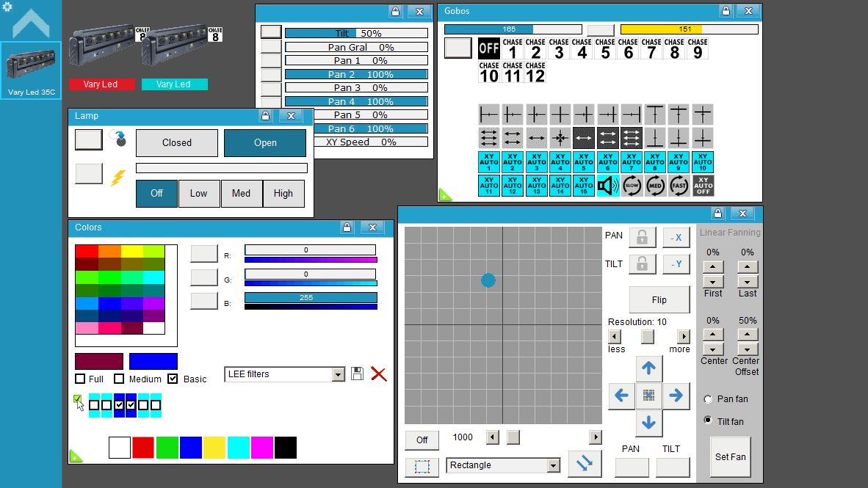
Task: Click the Gobos OFF chase button
Action: tap(489, 48)
